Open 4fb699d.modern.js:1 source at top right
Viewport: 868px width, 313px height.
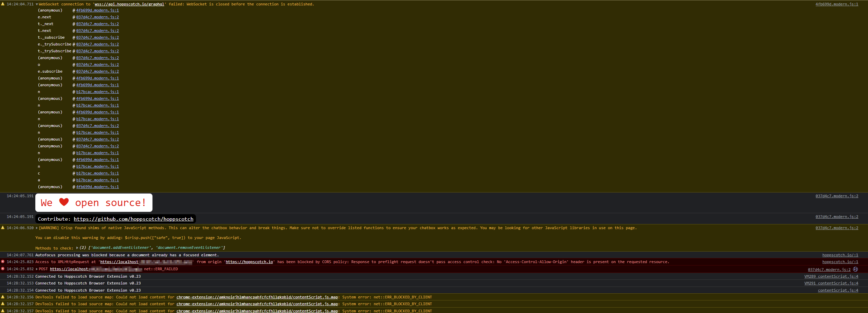(x=839, y=4)
